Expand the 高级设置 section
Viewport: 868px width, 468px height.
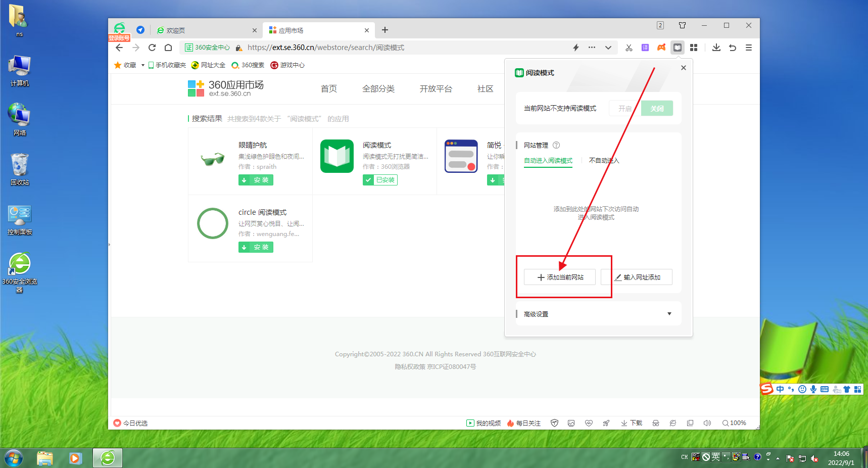tap(599, 314)
